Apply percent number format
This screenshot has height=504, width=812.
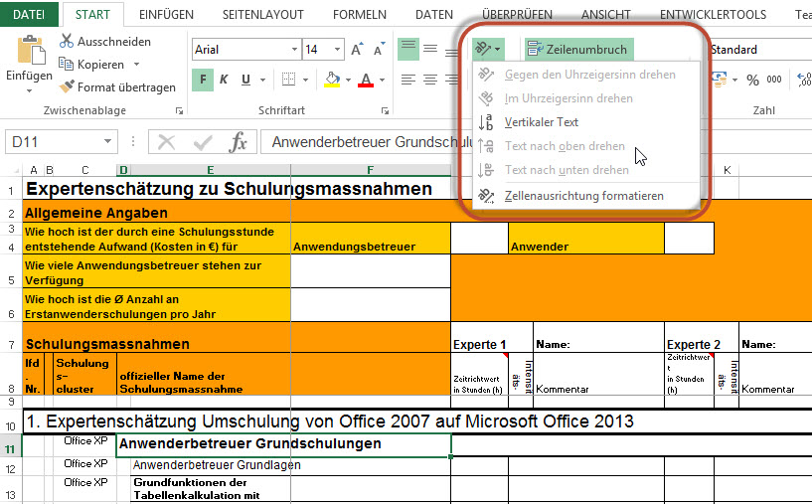[752, 80]
